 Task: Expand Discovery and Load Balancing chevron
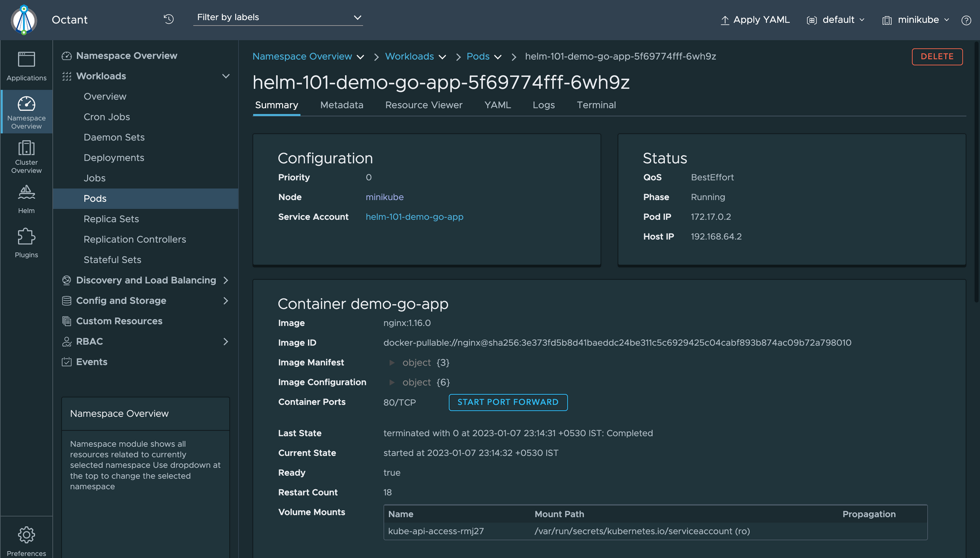click(225, 280)
